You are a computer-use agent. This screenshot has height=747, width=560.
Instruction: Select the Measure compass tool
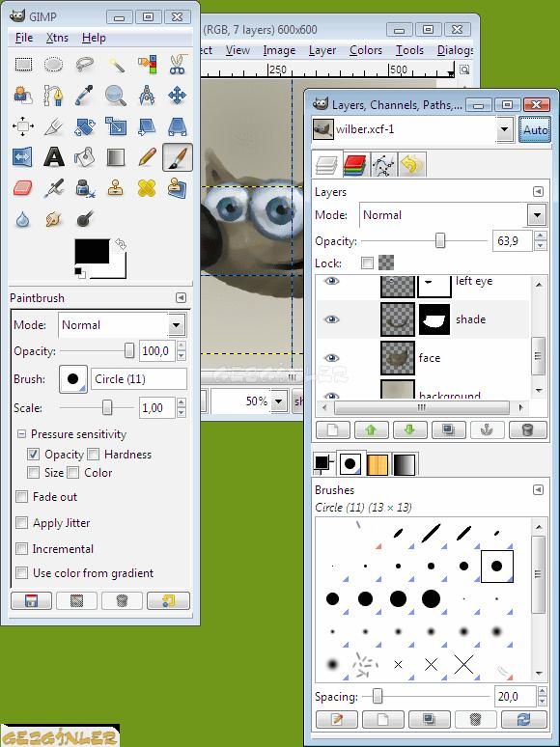[x=147, y=96]
